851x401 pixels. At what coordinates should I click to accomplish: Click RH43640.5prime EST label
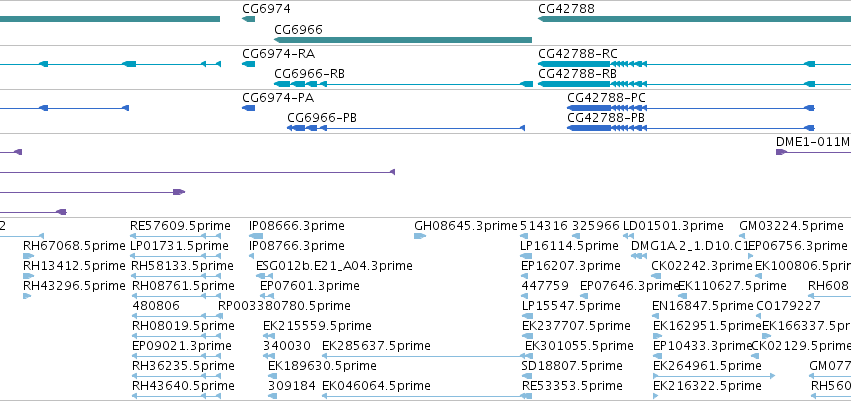pyautogui.click(x=183, y=386)
